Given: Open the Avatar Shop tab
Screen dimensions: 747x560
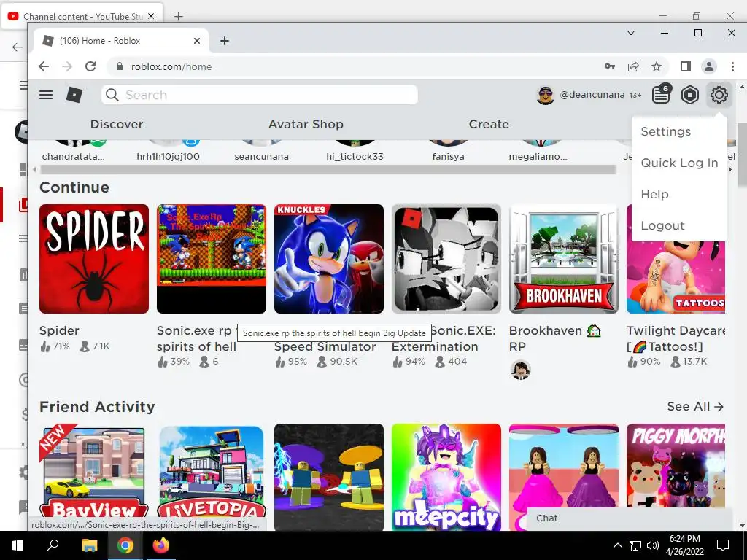Looking at the screenshot, I should pos(306,124).
